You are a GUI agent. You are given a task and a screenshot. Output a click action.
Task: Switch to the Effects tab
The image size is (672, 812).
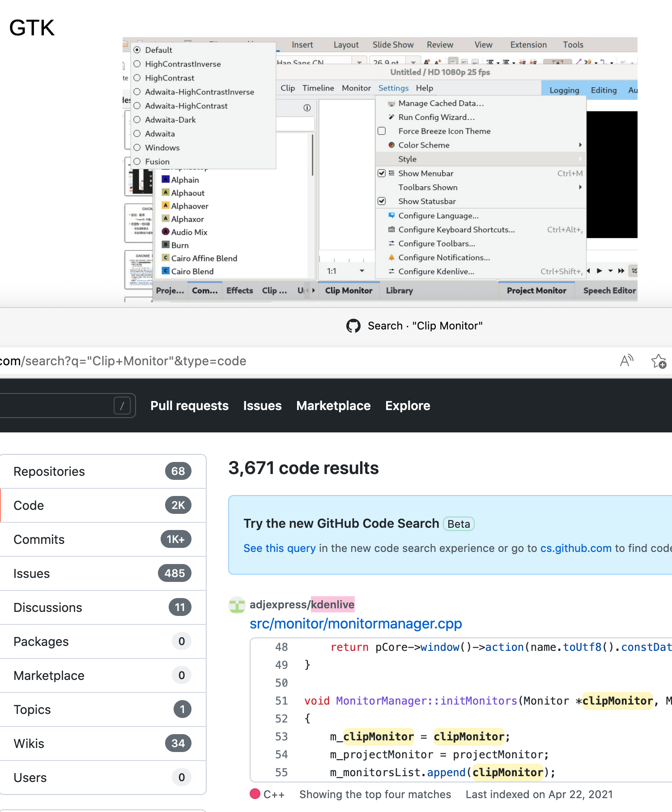pos(239,291)
